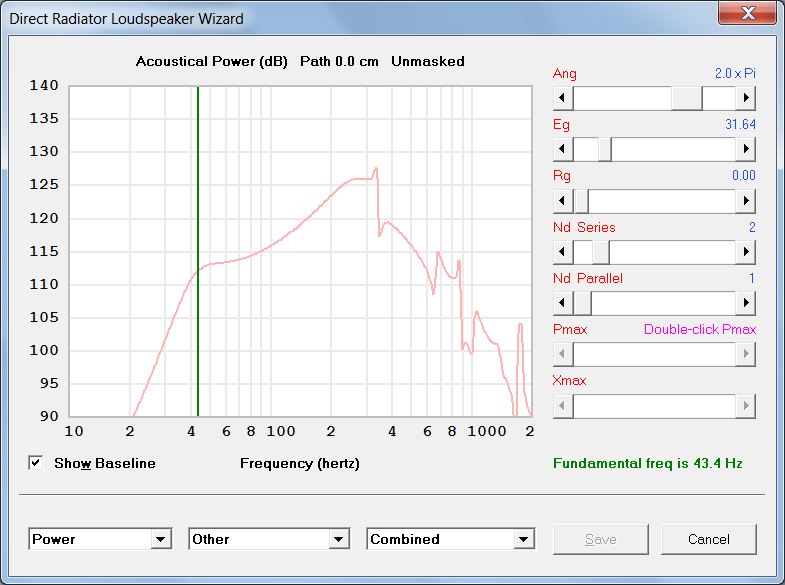The width and height of the screenshot is (785, 585).
Task: Click the Ang slider thumb
Action: (x=687, y=98)
